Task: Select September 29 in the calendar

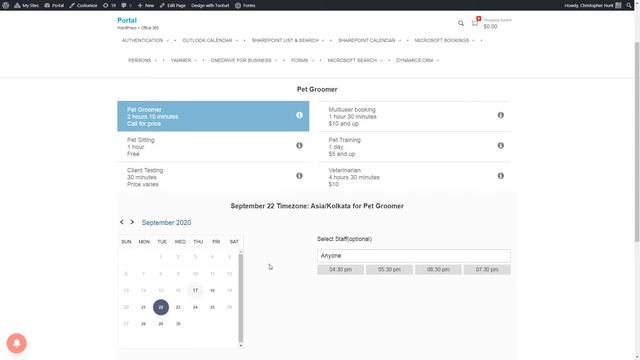Action: coord(161,324)
